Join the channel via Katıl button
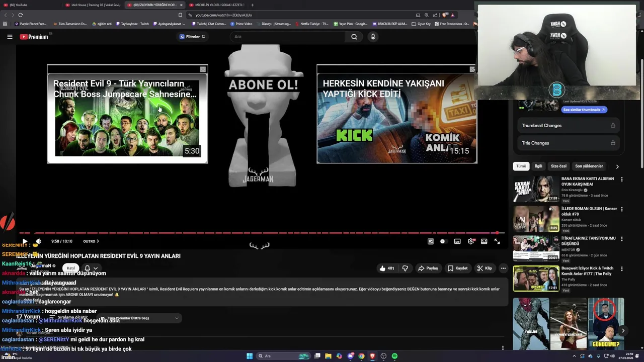644x362 pixels. [x=71, y=268]
